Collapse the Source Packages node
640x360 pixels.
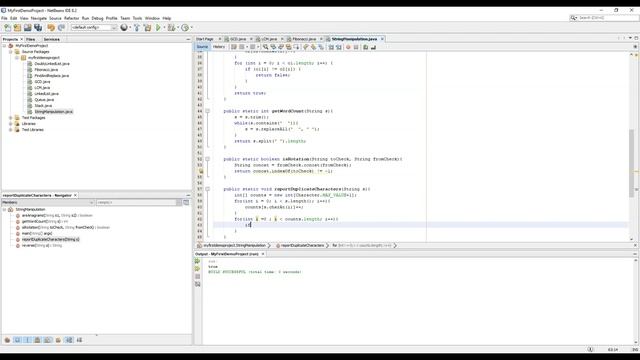click(11, 52)
